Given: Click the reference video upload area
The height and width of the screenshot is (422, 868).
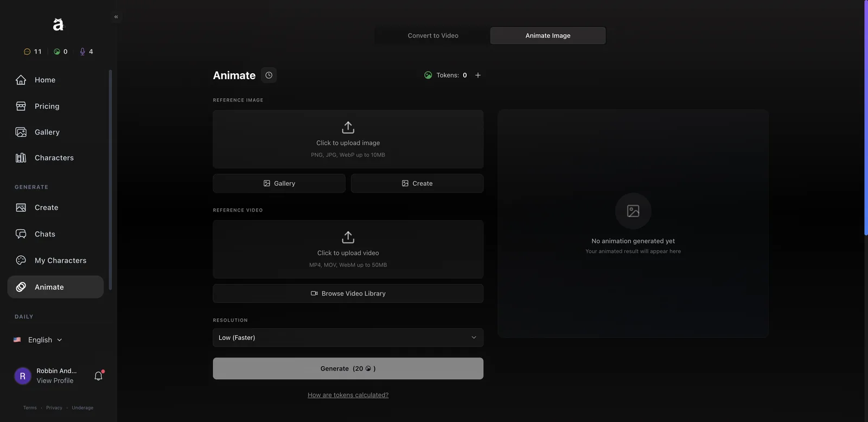Looking at the screenshot, I should tap(348, 249).
